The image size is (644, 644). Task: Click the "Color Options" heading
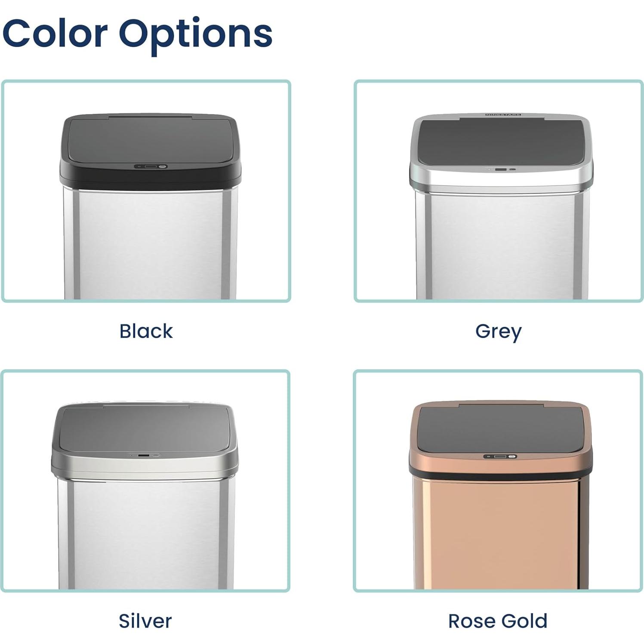click(x=137, y=34)
